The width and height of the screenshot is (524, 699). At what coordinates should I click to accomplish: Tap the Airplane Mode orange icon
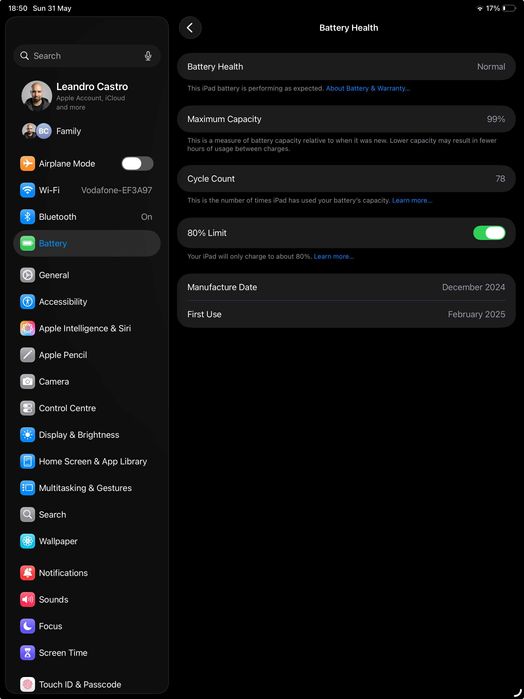tap(27, 164)
